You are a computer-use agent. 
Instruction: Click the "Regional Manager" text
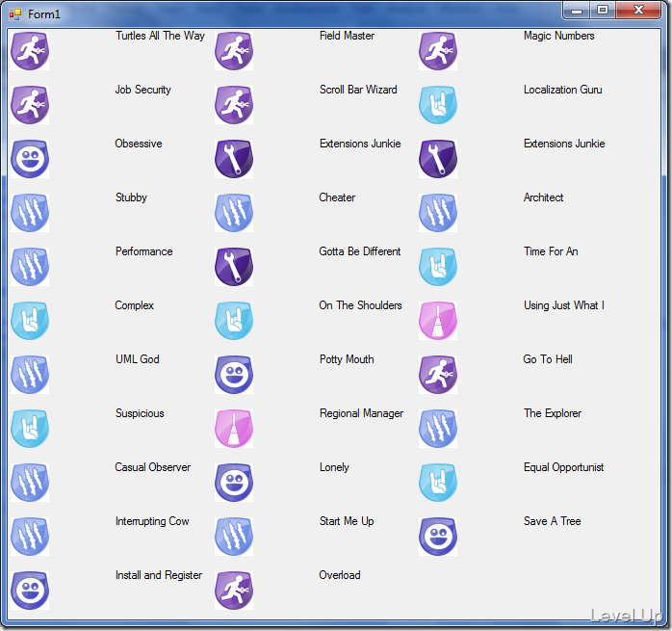(x=361, y=414)
